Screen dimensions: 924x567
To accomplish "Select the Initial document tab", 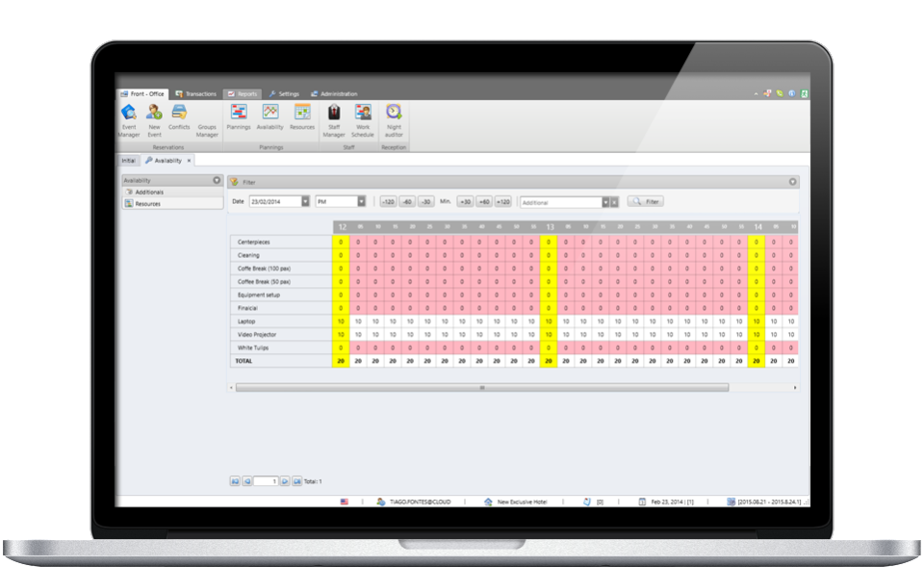I will tap(128, 161).
